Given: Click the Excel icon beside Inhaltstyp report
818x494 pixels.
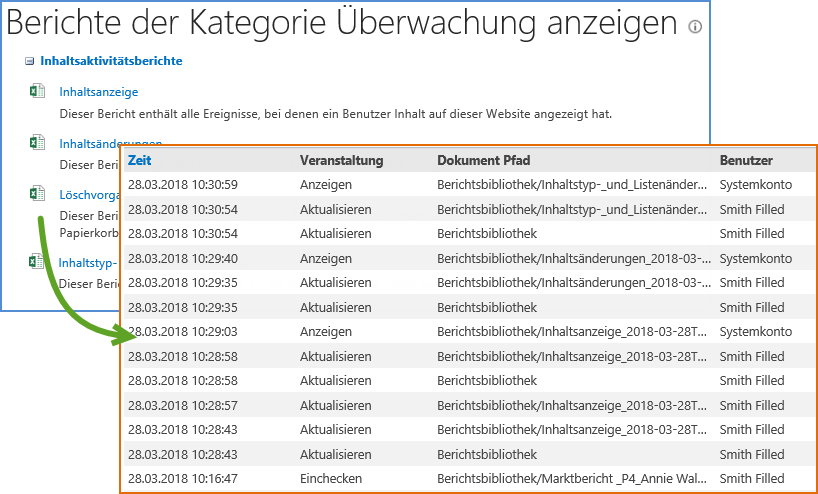Looking at the screenshot, I should (x=36, y=261).
